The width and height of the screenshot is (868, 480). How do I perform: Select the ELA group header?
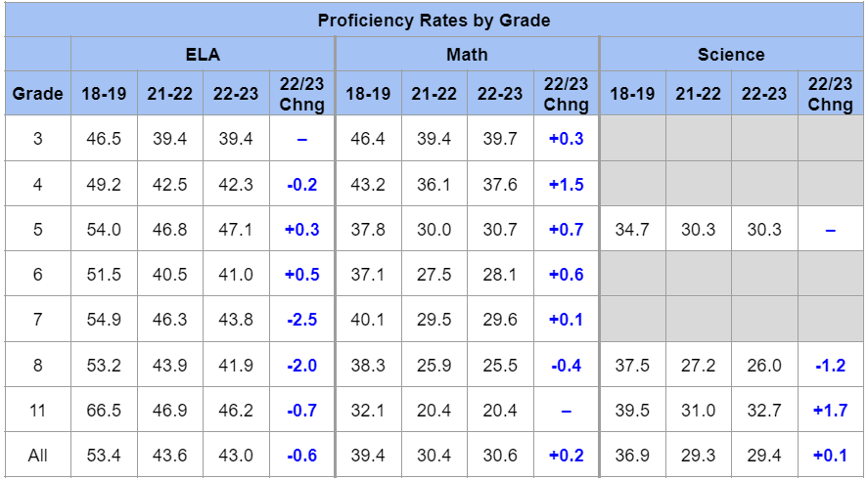coord(203,55)
